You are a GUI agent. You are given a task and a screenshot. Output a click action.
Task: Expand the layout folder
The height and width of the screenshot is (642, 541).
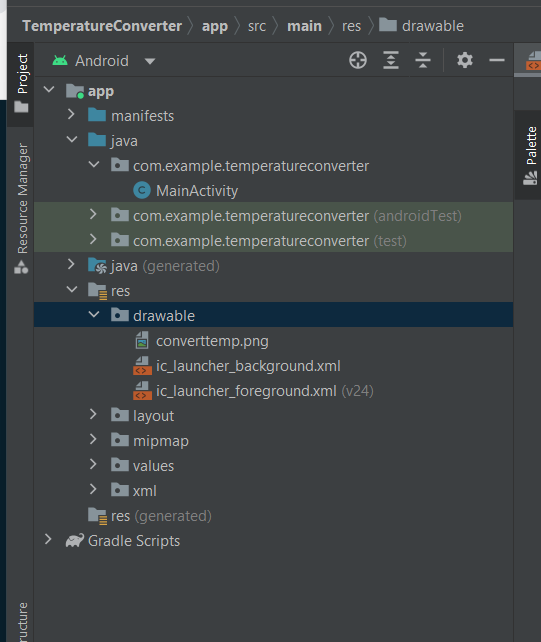point(93,415)
